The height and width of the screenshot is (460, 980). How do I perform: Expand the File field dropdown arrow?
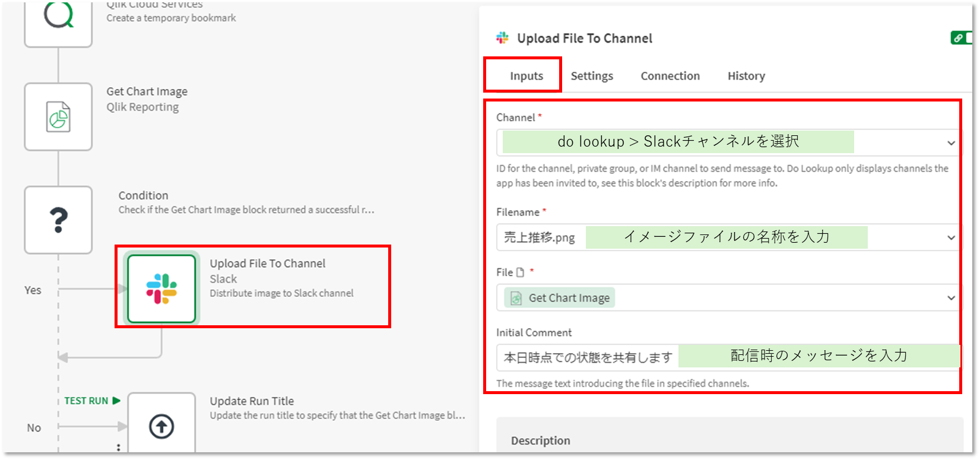[951, 297]
